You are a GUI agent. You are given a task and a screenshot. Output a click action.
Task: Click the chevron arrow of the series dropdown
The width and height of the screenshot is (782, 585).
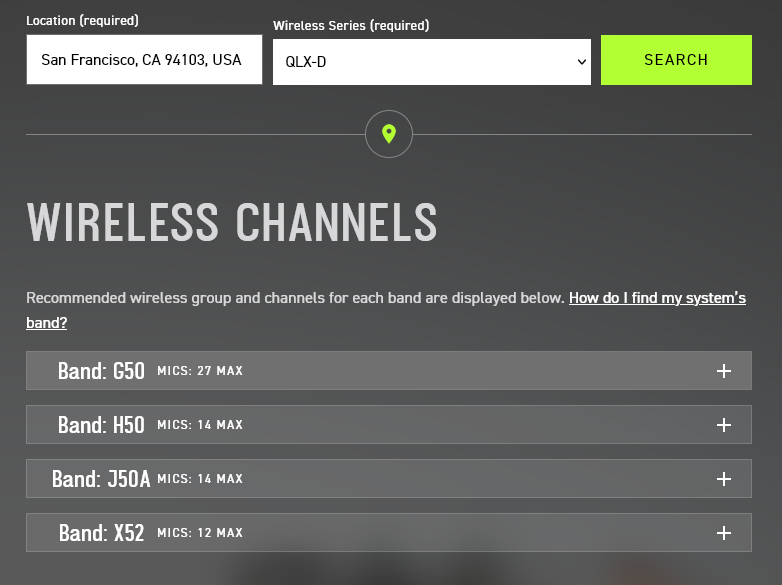point(582,62)
